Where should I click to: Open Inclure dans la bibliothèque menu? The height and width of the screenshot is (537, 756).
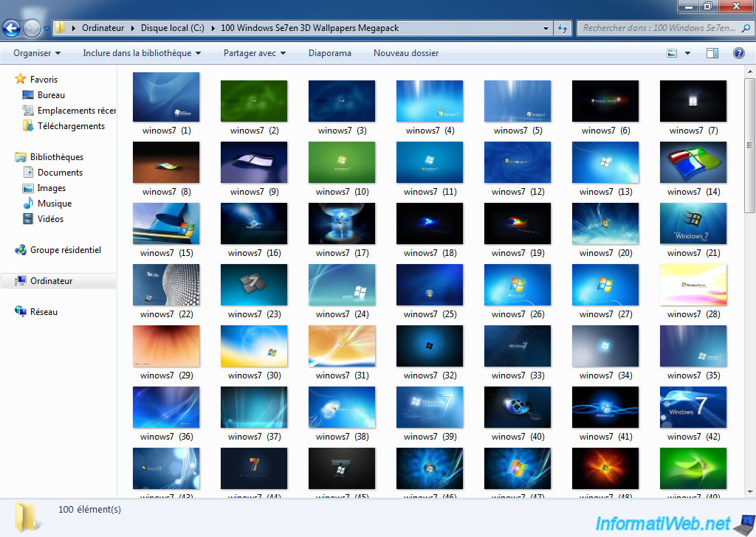(x=142, y=53)
